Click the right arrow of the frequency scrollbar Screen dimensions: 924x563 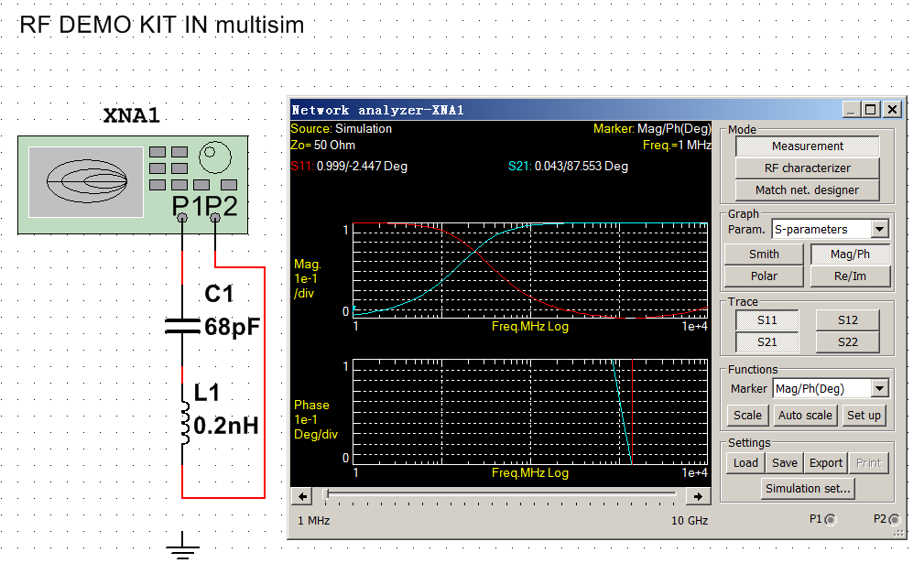tap(698, 496)
